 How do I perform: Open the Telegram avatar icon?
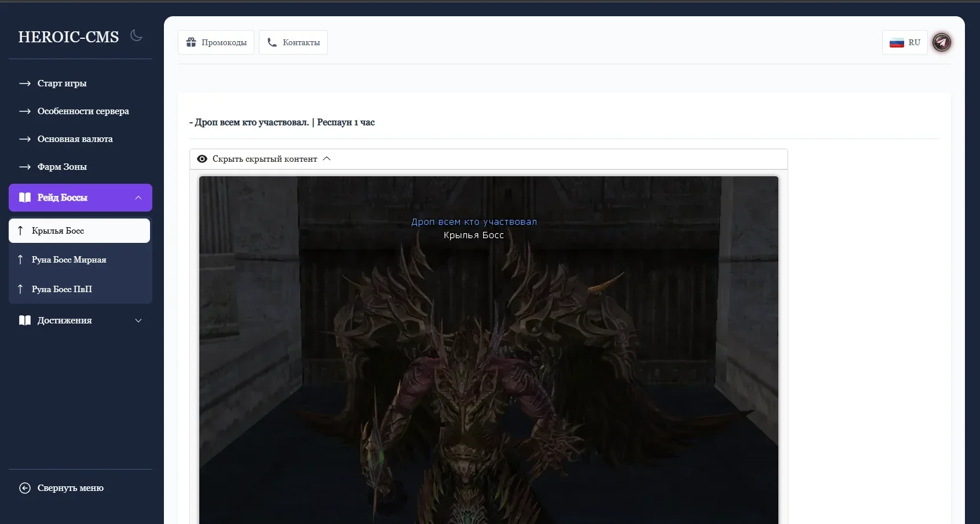tap(942, 42)
